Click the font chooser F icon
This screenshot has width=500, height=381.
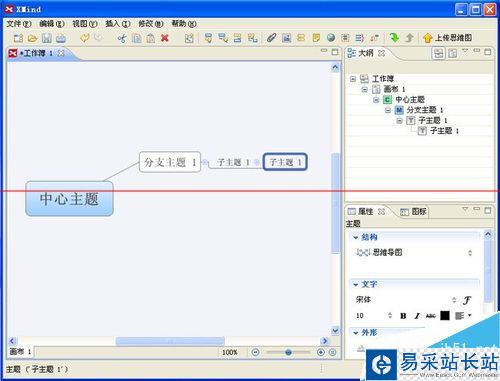pos(467,300)
